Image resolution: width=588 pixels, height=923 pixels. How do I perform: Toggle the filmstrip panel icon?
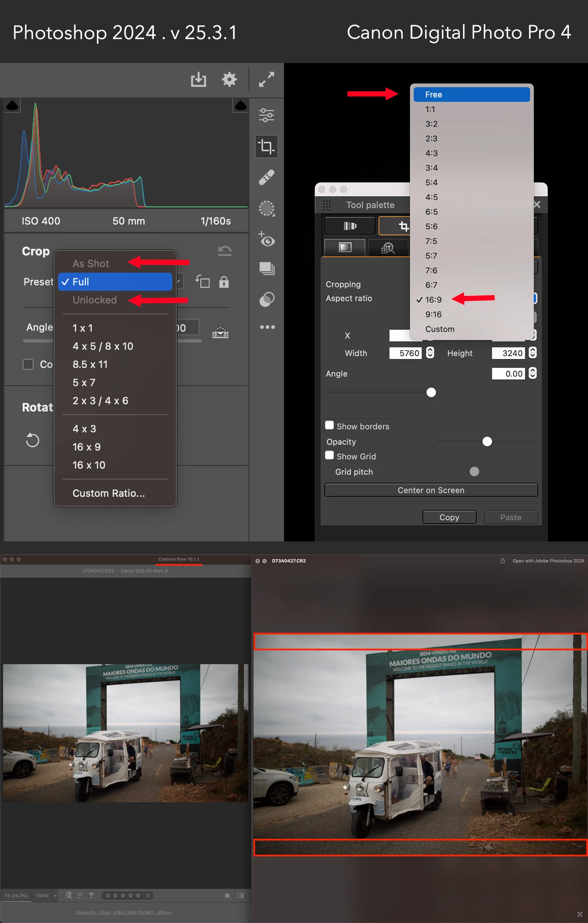click(68, 895)
